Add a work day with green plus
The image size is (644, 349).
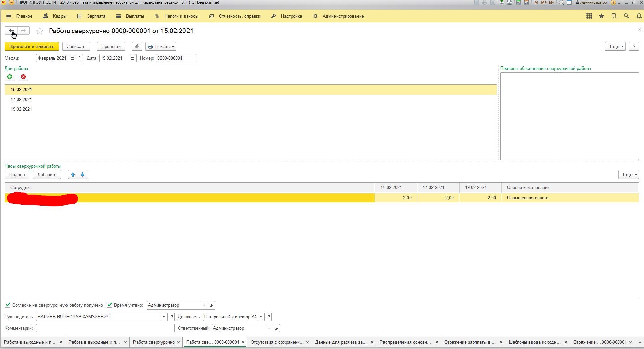pos(10,77)
